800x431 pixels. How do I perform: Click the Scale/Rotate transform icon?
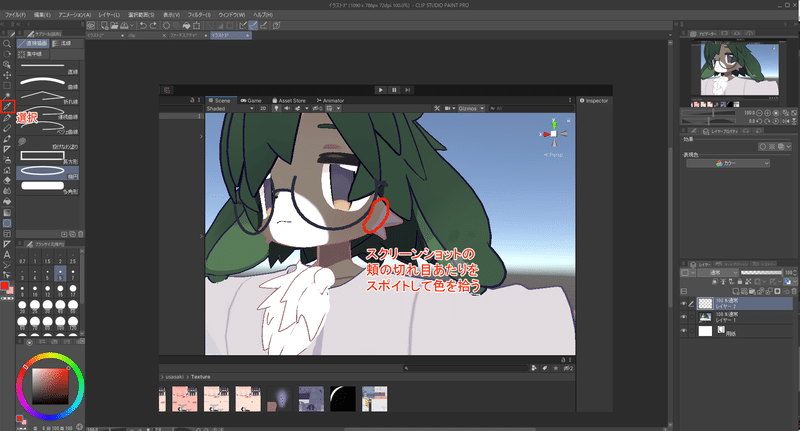(x=196, y=25)
